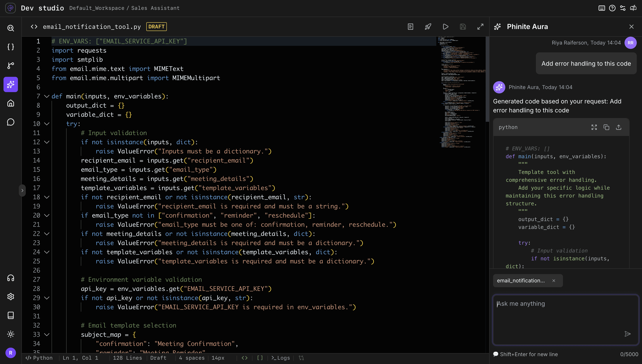The width and height of the screenshot is (642, 364).
Task: Expand the left sidebar with chevron handle
Action: [22, 191]
